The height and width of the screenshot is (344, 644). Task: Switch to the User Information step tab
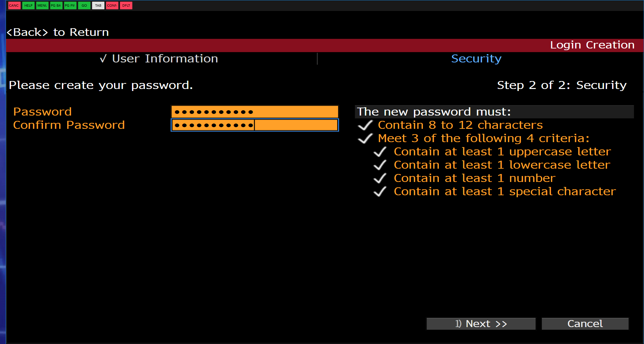[x=159, y=59]
